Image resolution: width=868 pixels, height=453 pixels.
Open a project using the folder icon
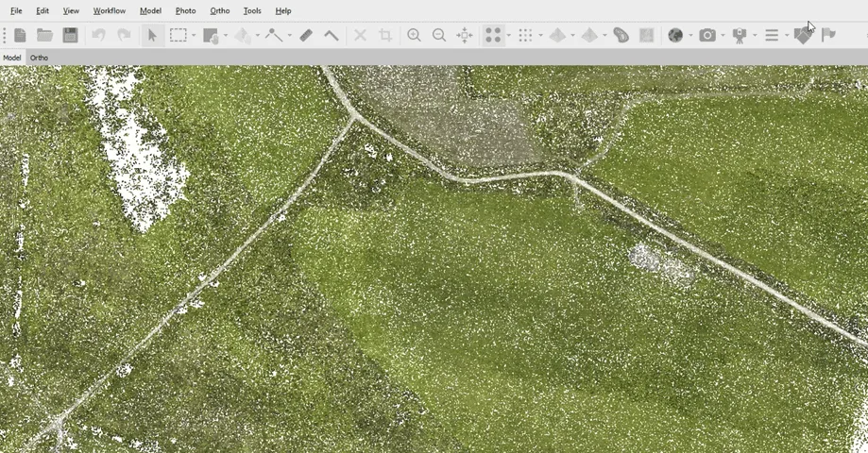click(x=44, y=36)
